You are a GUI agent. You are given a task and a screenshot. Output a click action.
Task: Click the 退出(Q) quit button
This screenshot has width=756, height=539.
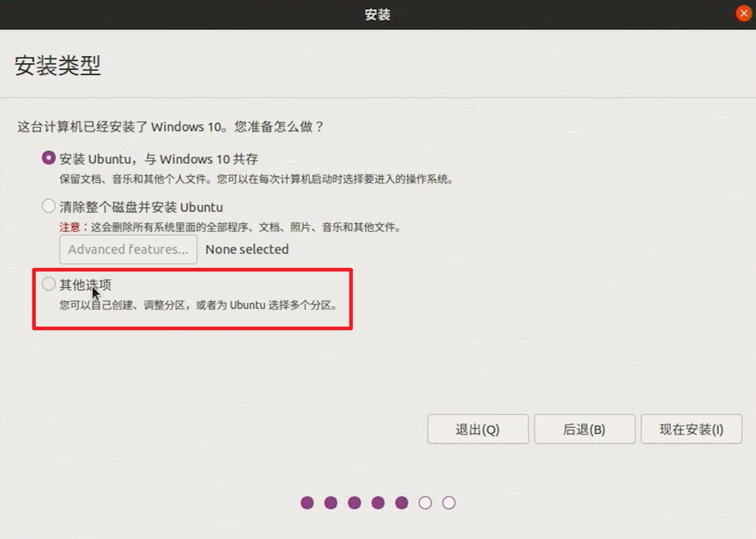[478, 429]
